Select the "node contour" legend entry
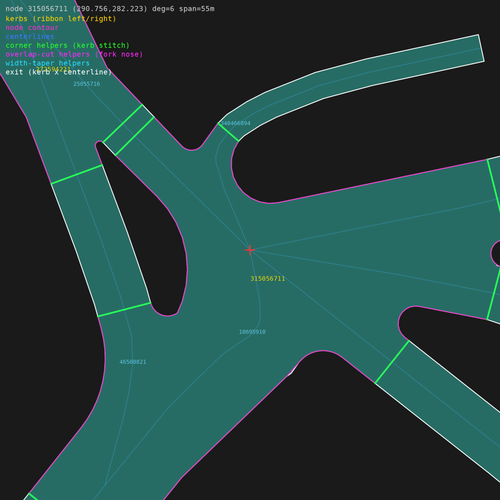 pos(32,28)
